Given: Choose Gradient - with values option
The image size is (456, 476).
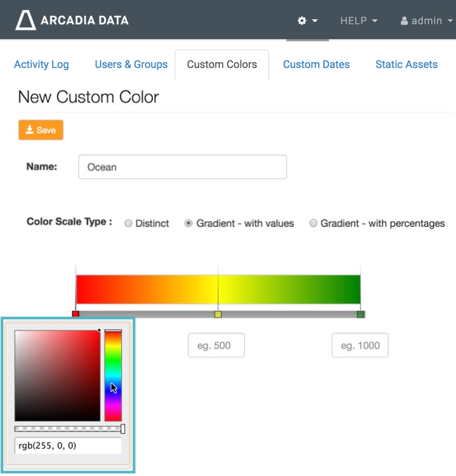Looking at the screenshot, I should tap(189, 223).
